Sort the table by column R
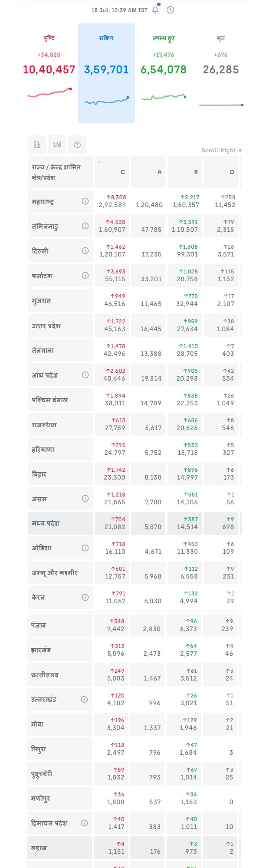The image size is (276, 868). pos(185,172)
